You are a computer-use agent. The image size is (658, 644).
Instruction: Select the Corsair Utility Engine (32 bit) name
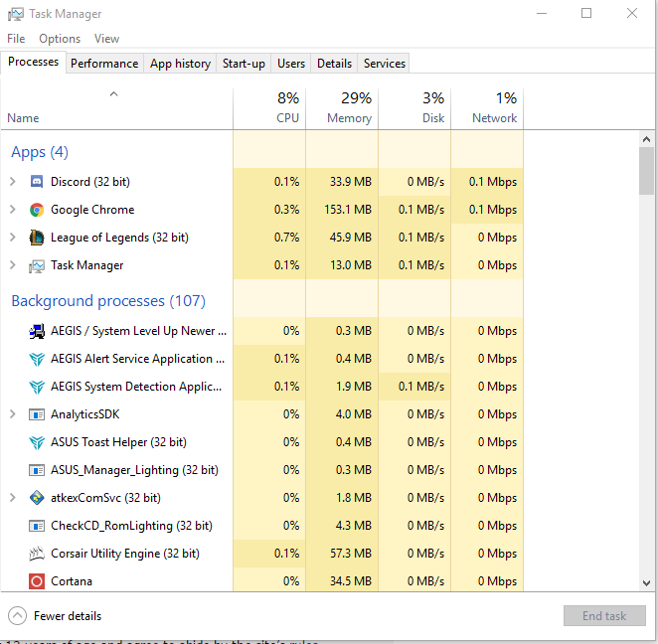[x=125, y=554]
